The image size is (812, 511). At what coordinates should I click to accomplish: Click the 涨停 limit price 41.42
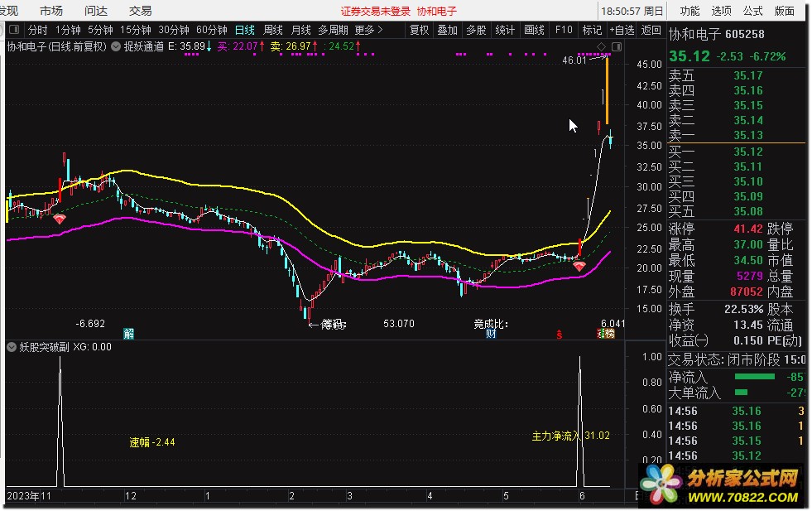click(x=748, y=229)
